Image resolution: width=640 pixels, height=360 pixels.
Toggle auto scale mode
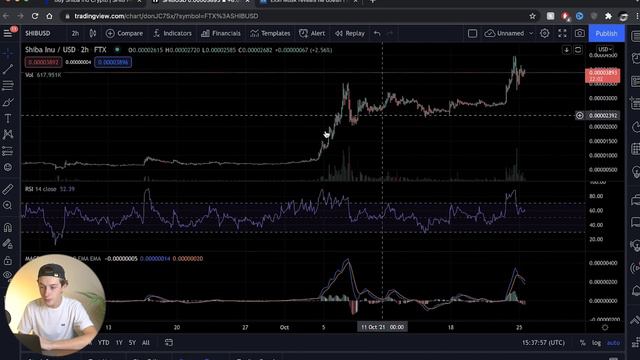coord(613,343)
